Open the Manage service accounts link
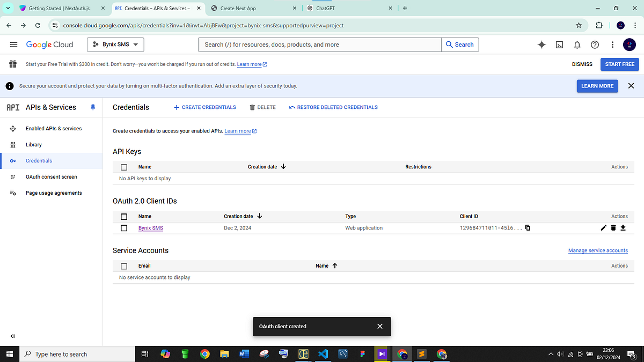 point(598,250)
